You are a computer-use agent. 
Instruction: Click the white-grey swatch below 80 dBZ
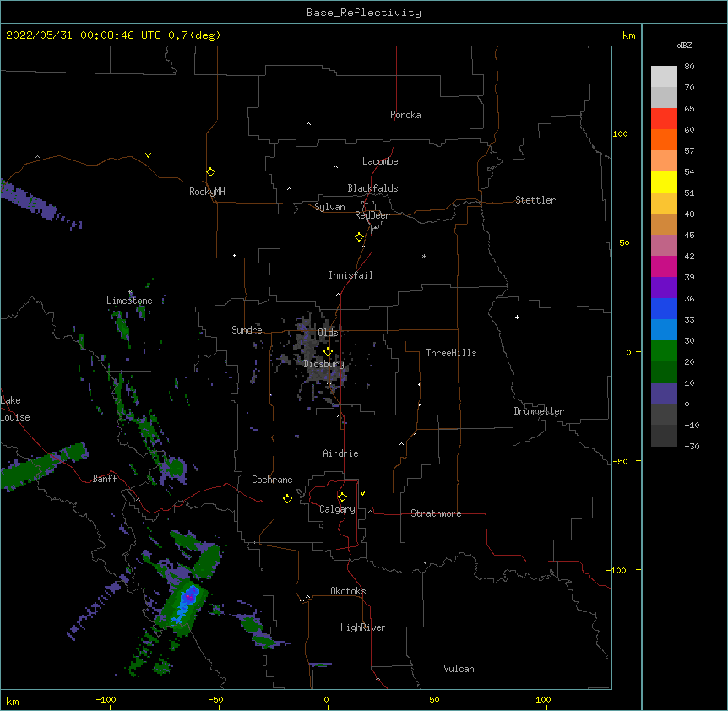point(664,77)
